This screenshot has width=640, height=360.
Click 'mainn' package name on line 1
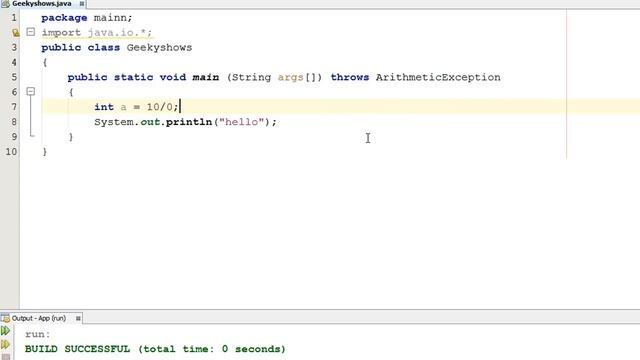(x=110, y=18)
